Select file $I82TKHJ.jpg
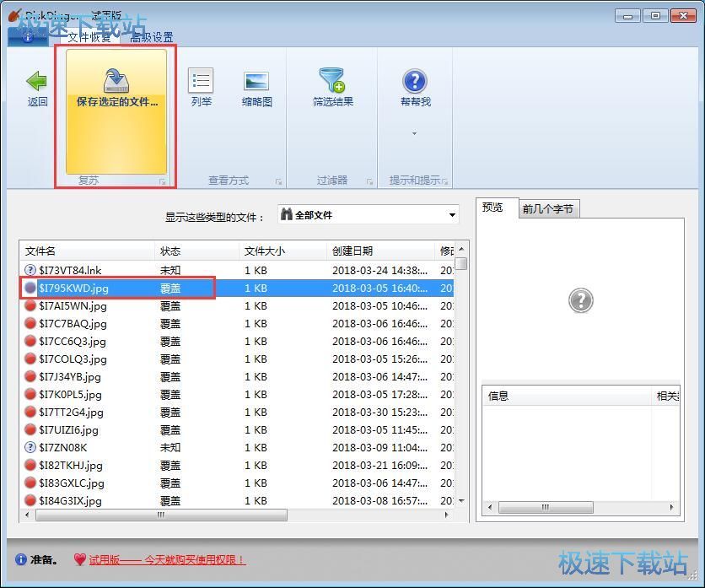Image resolution: width=705 pixels, height=588 pixels. [x=71, y=465]
